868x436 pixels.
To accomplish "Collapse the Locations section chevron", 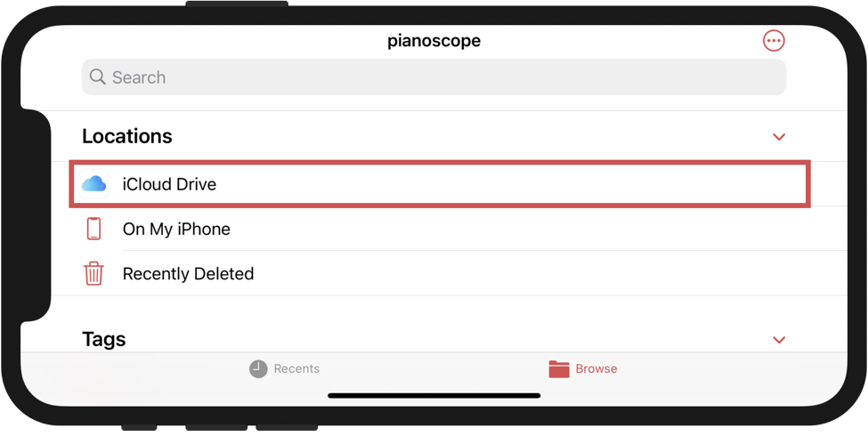I will coord(779,137).
